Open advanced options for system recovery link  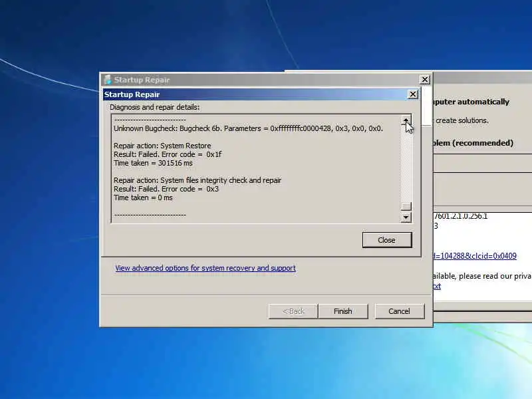tap(205, 268)
